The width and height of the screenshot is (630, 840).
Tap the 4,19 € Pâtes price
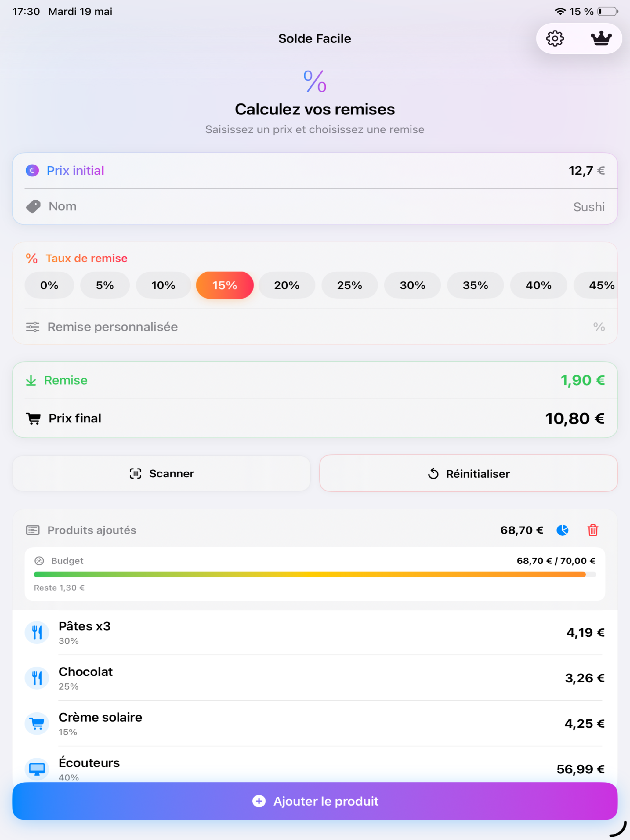point(585,633)
